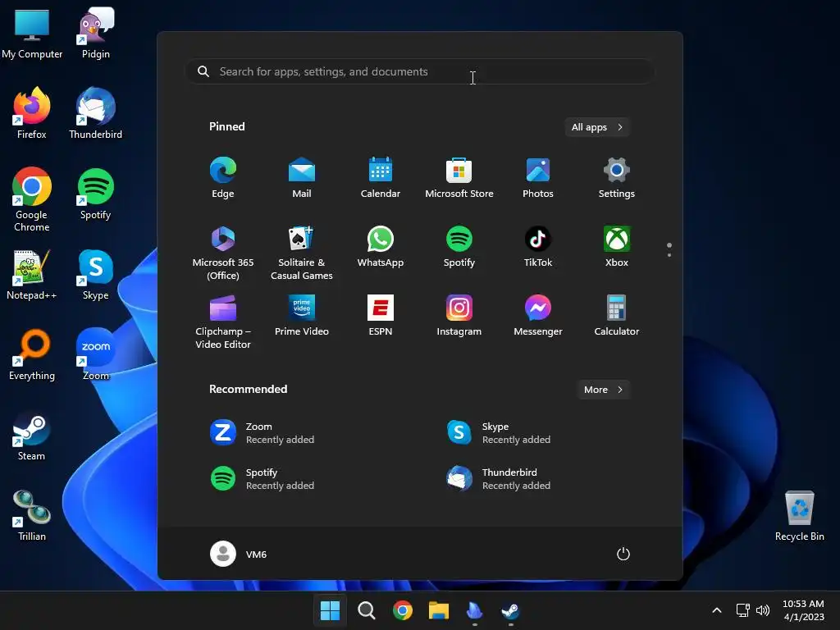Open Instagram from pinned apps

[x=459, y=316]
